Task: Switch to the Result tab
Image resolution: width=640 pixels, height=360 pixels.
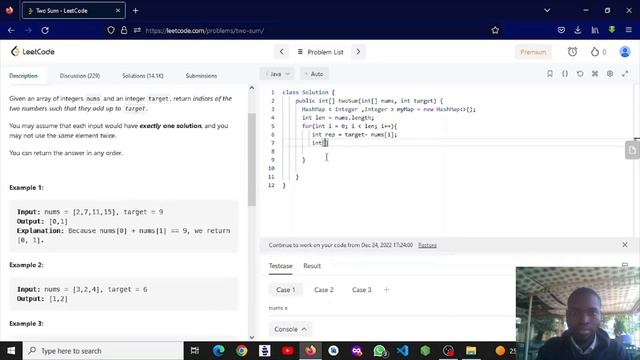Action: (312, 266)
